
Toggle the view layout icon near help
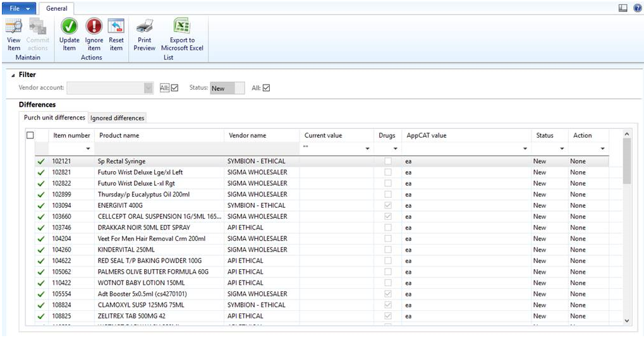[623, 8]
